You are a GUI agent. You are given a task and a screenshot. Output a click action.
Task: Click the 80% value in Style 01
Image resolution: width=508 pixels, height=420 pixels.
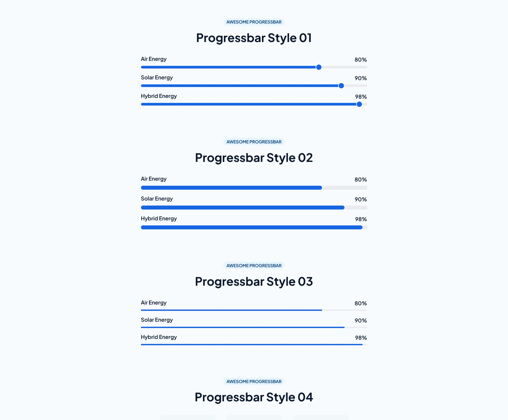pos(360,60)
